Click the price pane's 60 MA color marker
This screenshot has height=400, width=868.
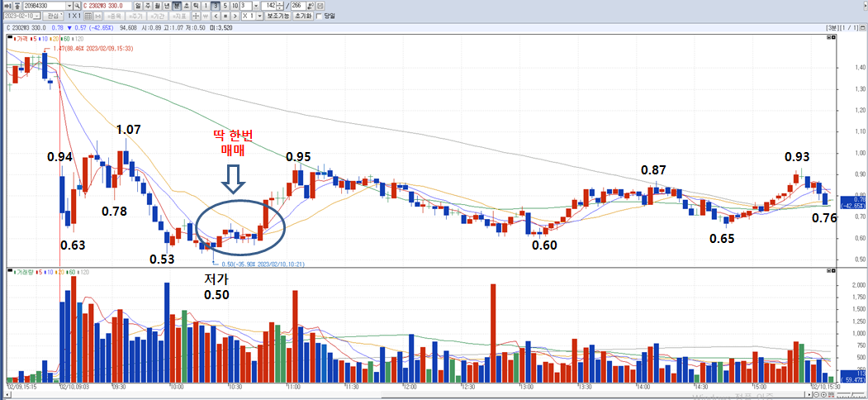coord(61,38)
